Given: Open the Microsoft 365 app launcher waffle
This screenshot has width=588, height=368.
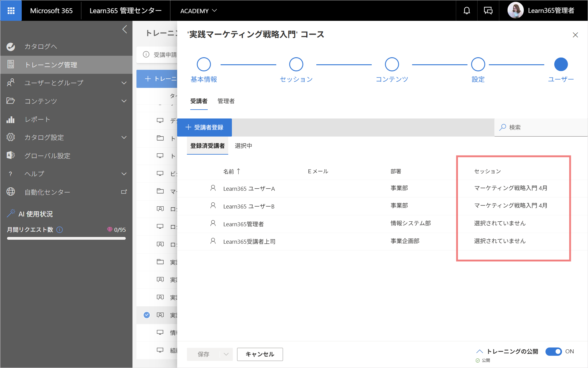Looking at the screenshot, I should click(x=11, y=11).
